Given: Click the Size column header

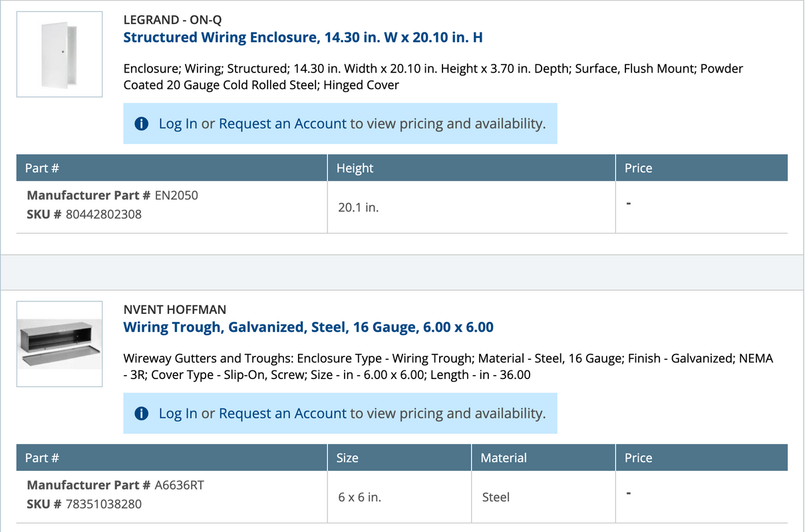Looking at the screenshot, I should [x=399, y=458].
